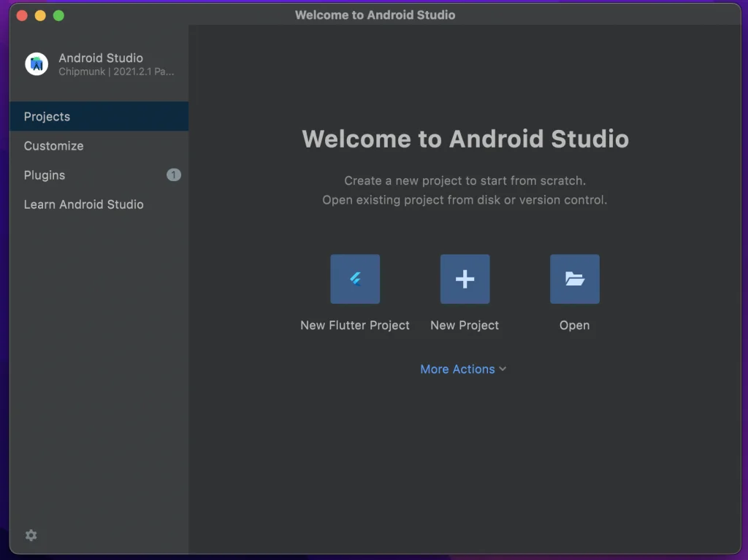Open the settings gear in the sidebar

coord(31,535)
